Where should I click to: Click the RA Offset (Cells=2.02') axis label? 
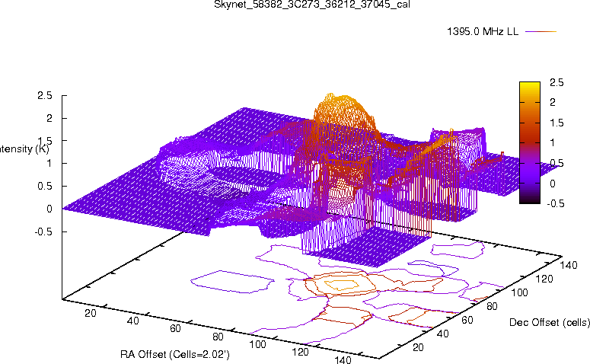(x=175, y=354)
